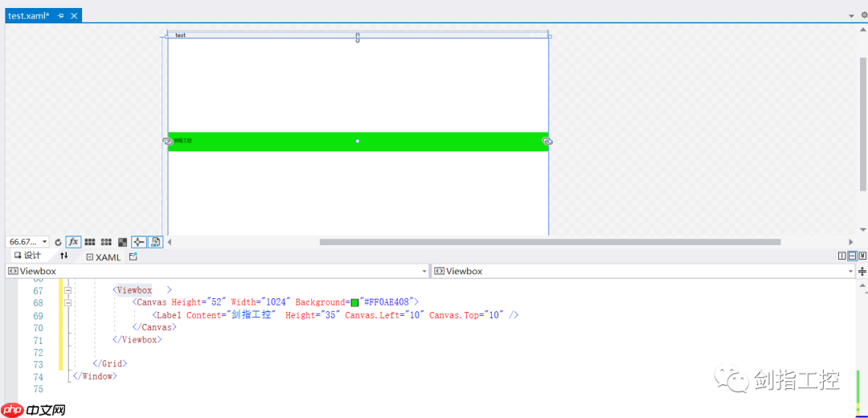Click the refresh designer icon

58,242
